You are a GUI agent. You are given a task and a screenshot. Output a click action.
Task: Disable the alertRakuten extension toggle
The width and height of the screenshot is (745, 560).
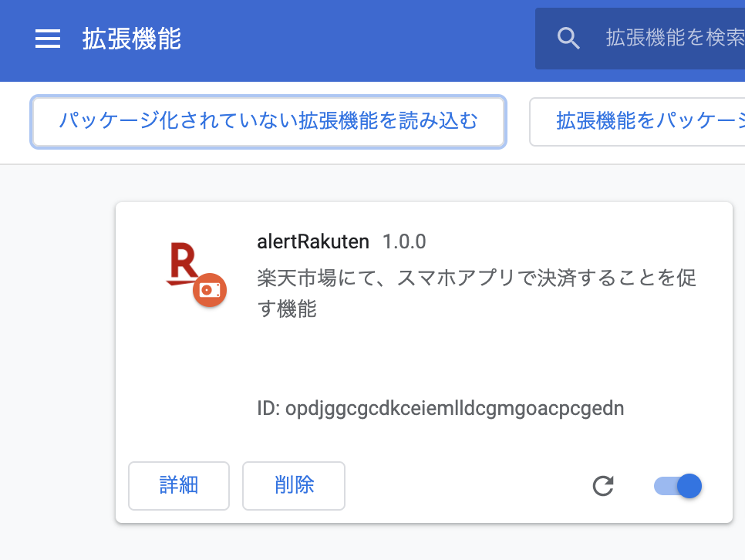click(x=678, y=486)
